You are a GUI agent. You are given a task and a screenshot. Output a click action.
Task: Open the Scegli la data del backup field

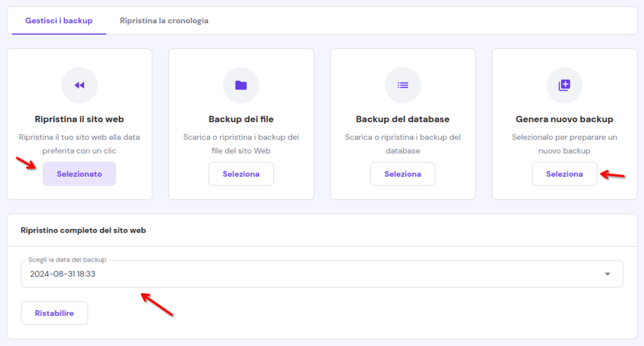322,274
